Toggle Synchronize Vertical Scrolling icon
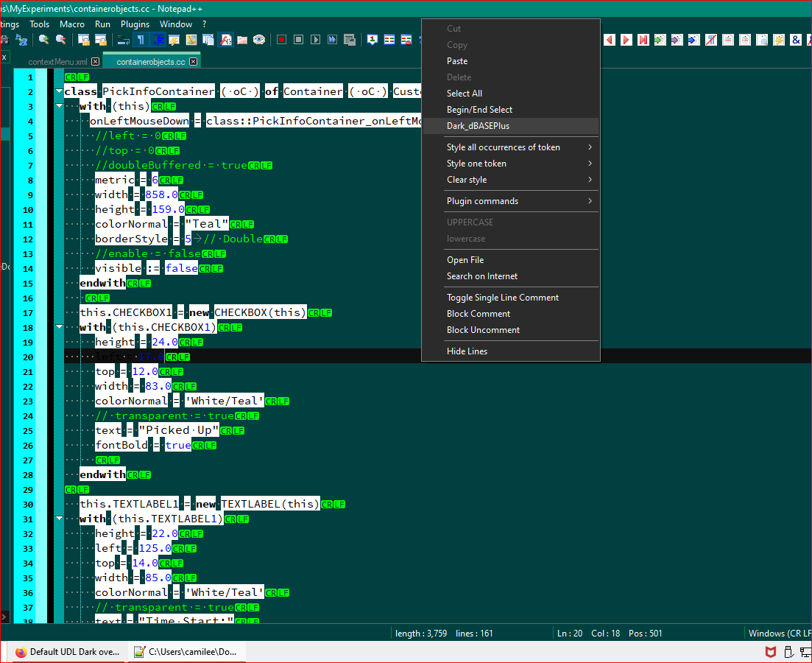812x663 pixels. coord(84,40)
